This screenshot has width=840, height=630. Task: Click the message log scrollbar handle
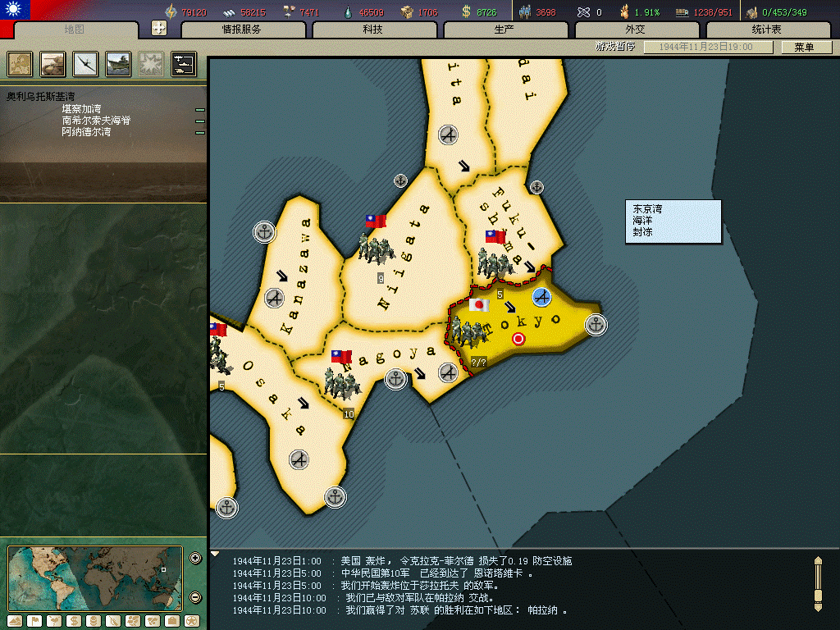818,596
